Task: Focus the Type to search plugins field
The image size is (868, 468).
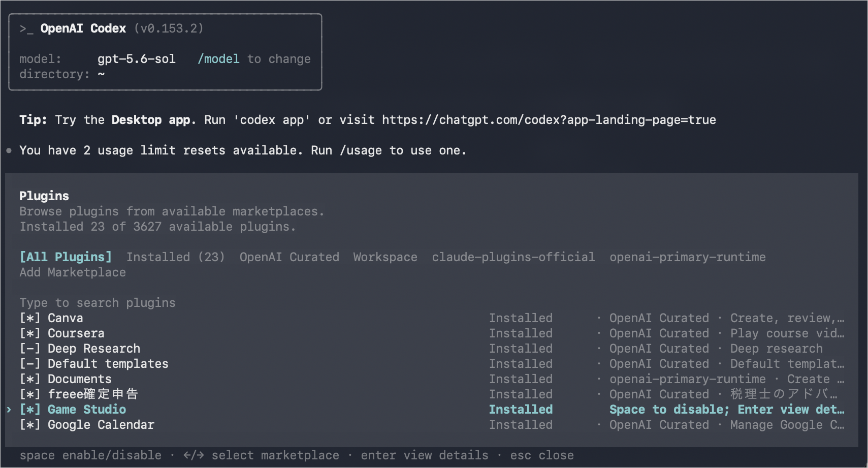Action: [x=98, y=303]
